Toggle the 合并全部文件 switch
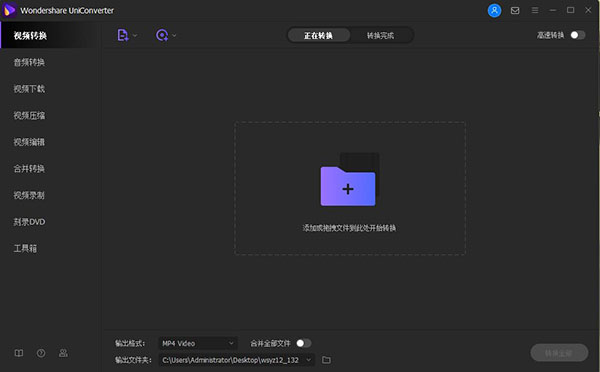This screenshot has width=600, height=372. point(304,343)
